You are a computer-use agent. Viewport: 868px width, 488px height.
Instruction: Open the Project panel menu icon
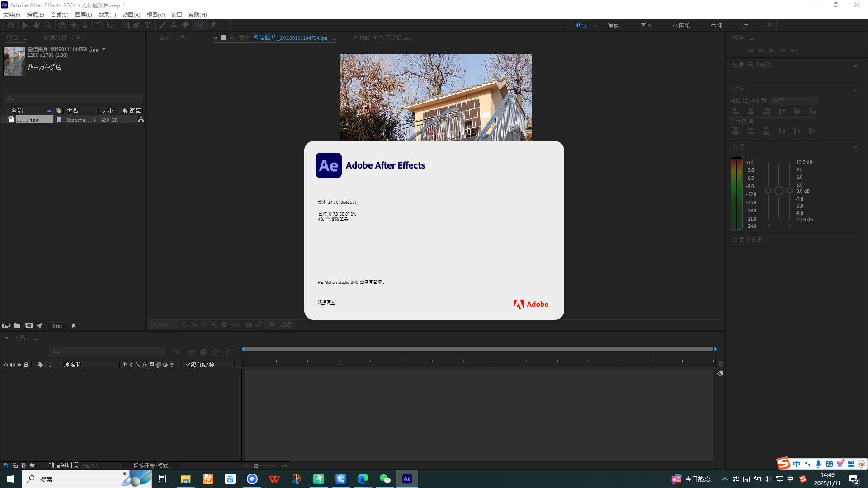tap(25, 38)
